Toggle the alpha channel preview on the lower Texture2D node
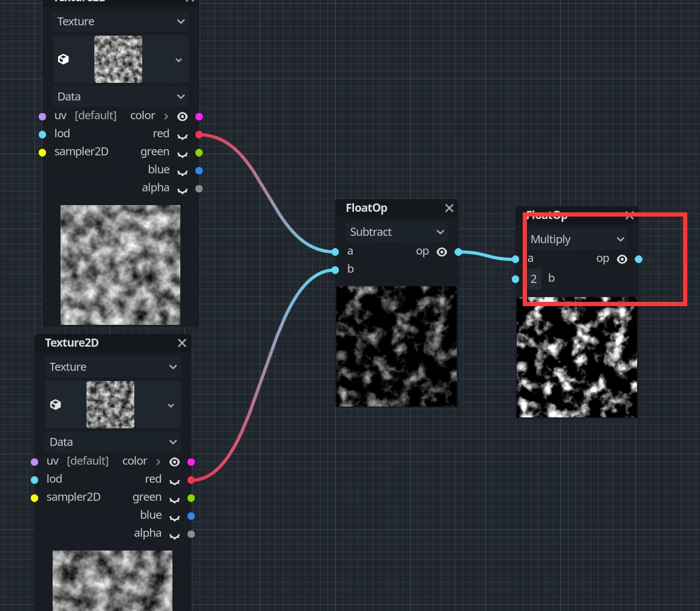This screenshot has width=700, height=611. tap(175, 536)
